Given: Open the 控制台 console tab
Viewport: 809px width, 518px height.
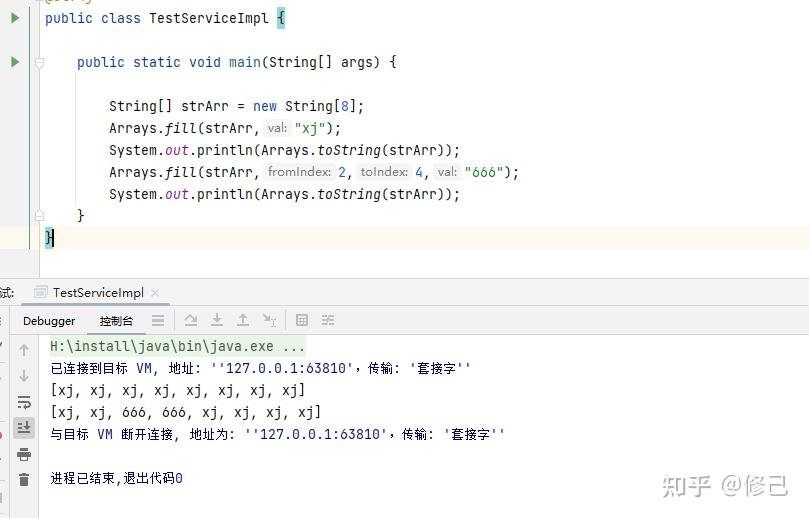Looking at the screenshot, I should (116, 321).
